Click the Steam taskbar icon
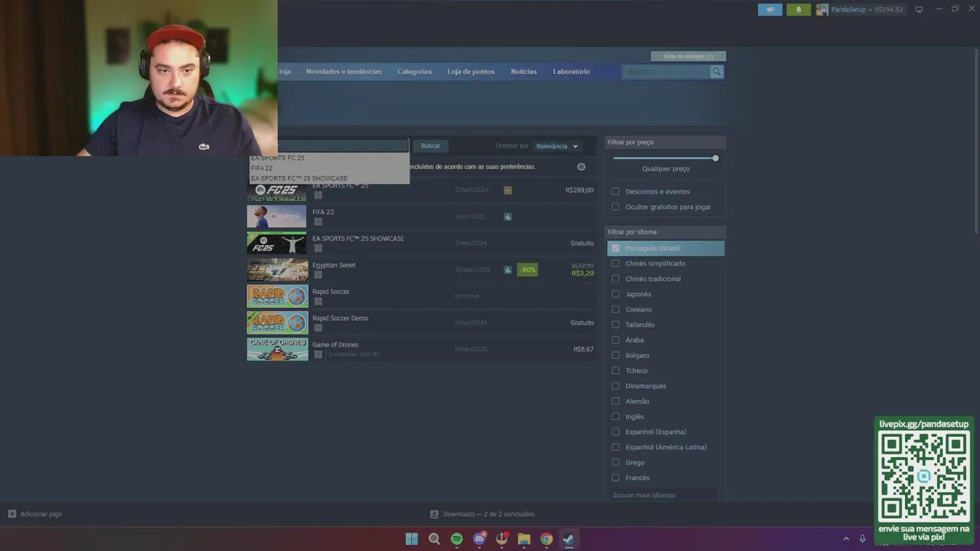The image size is (980, 551). pos(569,539)
